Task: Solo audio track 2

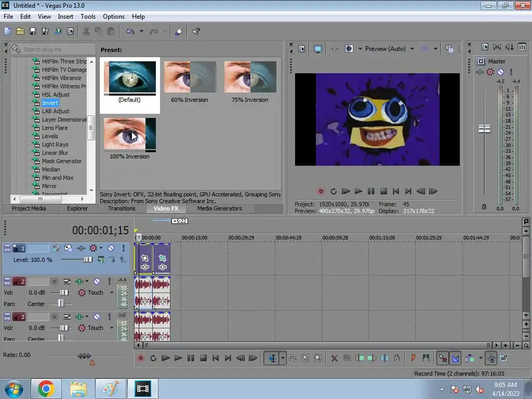Action: click(x=109, y=281)
